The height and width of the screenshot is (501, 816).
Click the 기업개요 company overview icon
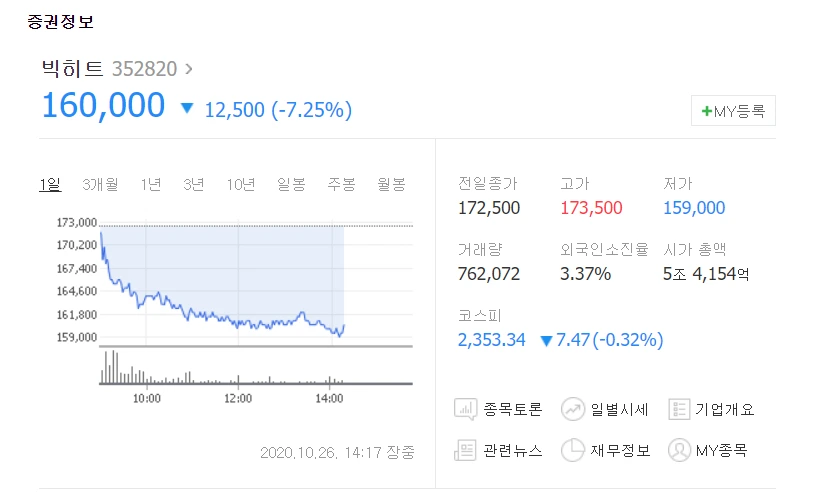[679, 409]
